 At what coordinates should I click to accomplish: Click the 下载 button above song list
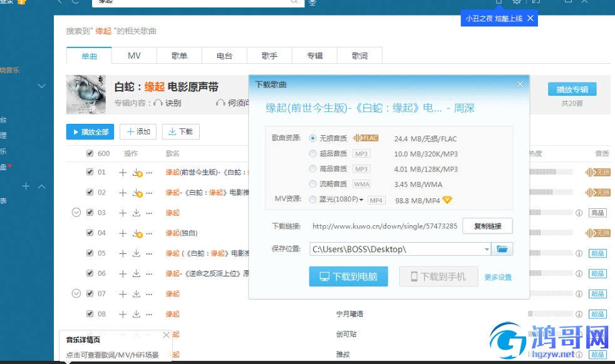click(181, 131)
